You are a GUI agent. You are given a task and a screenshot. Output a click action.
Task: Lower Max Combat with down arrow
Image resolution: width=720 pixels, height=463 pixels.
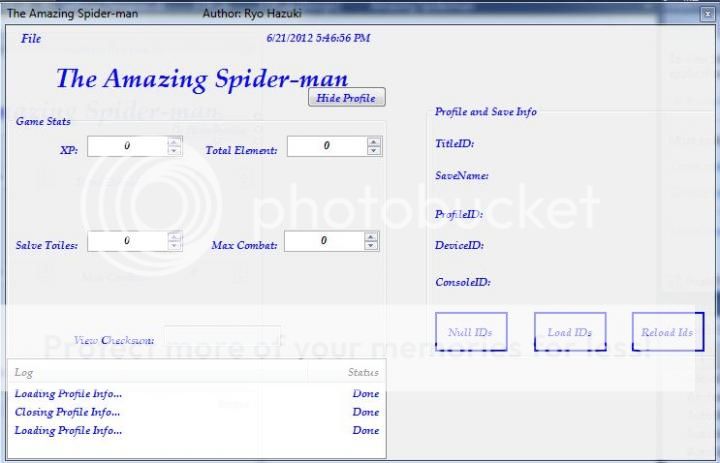tap(371, 246)
